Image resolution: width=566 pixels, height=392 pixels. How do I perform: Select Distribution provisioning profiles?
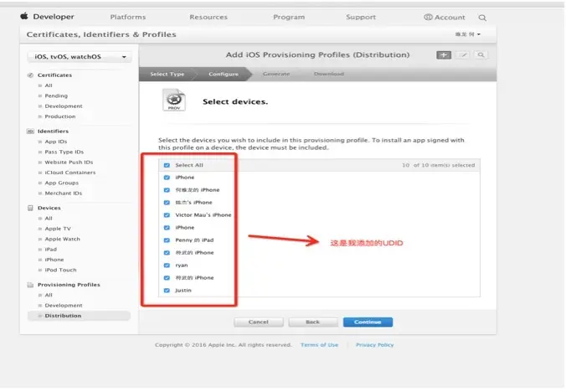tap(79, 316)
